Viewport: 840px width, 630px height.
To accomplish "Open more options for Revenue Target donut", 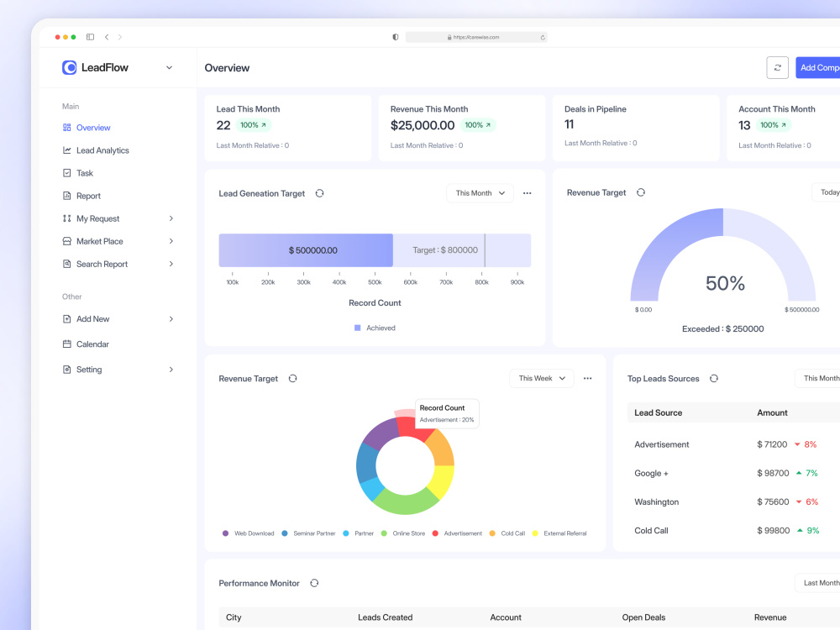I will coord(588,378).
